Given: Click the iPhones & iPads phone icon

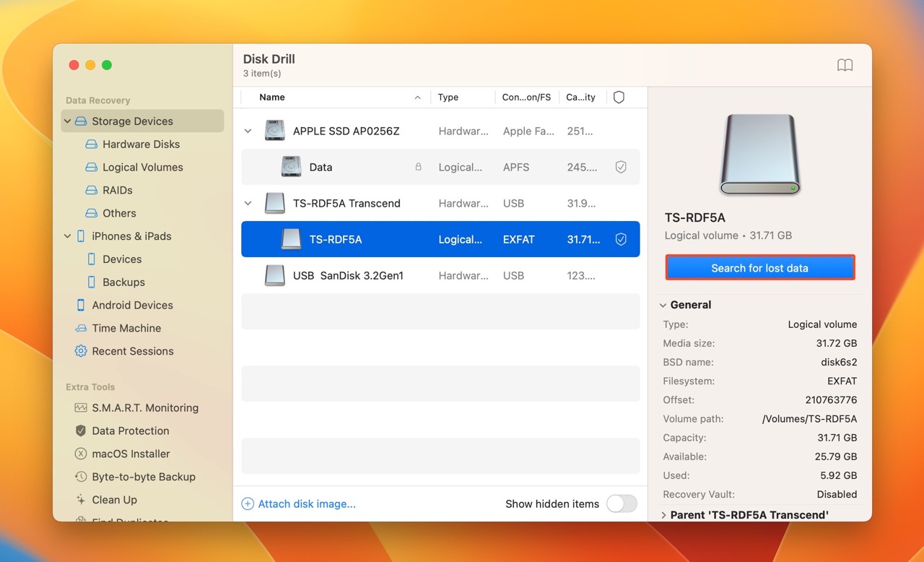Looking at the screenshot, I should (80, 236).
